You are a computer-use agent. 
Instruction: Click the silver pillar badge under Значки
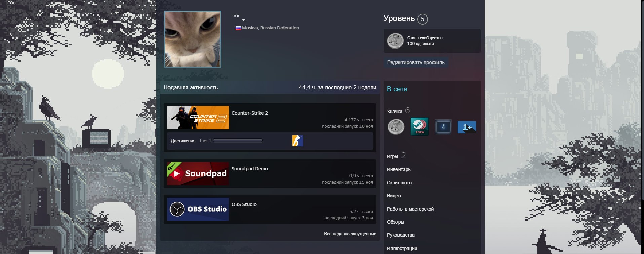click(x=396, y=127)
